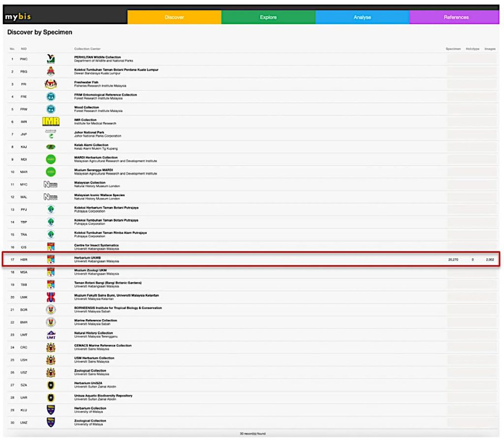Click the Koleksi Tumbuhan Taman Botani Putrajaya logo
The width and height of the screenshot is (504, 442).
pos(51,222)
